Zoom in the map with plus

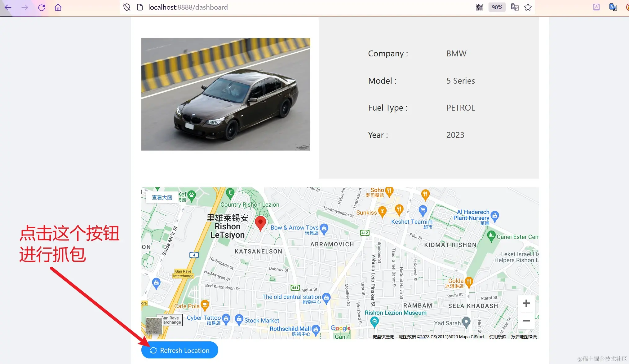pyautogui.click(x=526, y=303)
